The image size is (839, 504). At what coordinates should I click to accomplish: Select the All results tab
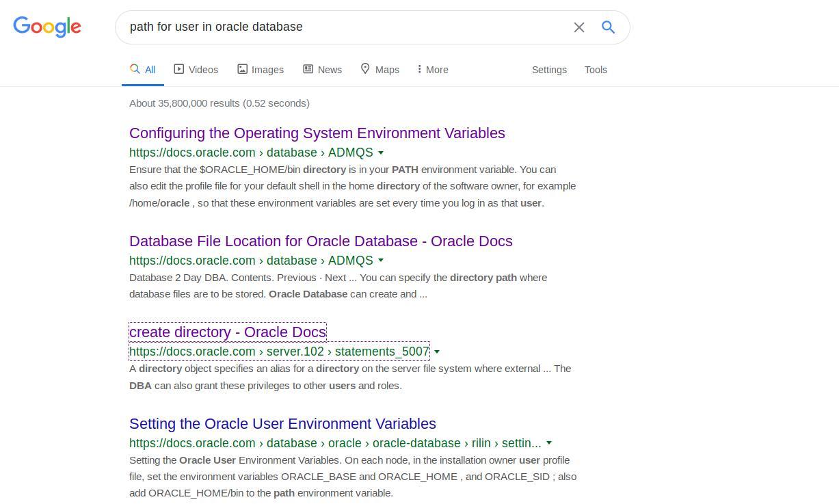tap(143, 70)
